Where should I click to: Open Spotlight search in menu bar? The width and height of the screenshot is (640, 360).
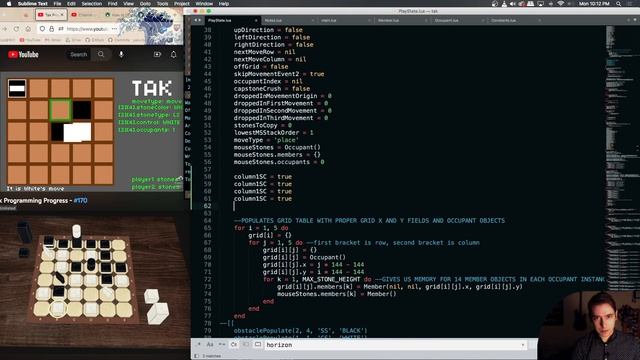pos(619,4)
